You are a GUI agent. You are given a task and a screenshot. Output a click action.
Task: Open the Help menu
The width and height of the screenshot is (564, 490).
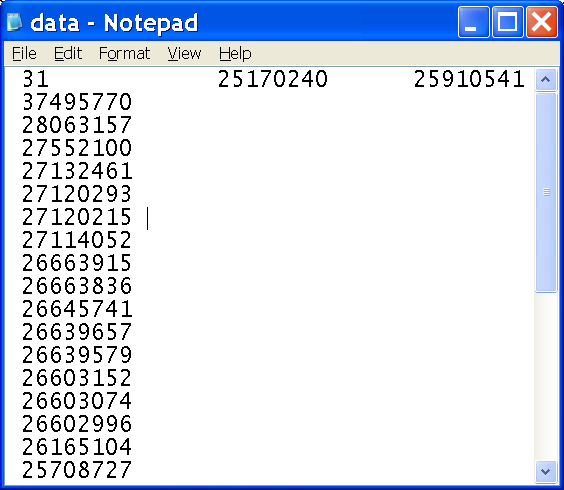click(x=235, y=54)
